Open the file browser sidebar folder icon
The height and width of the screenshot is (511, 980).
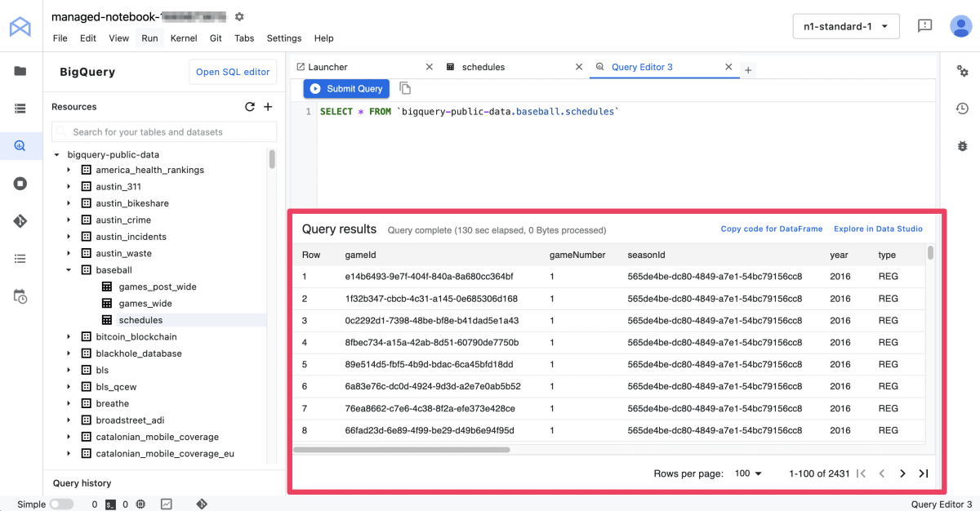[x=20, y=71]
